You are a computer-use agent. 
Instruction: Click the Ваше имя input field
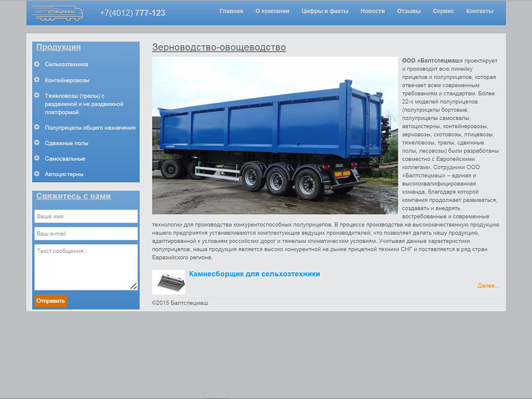coord(86,217)
